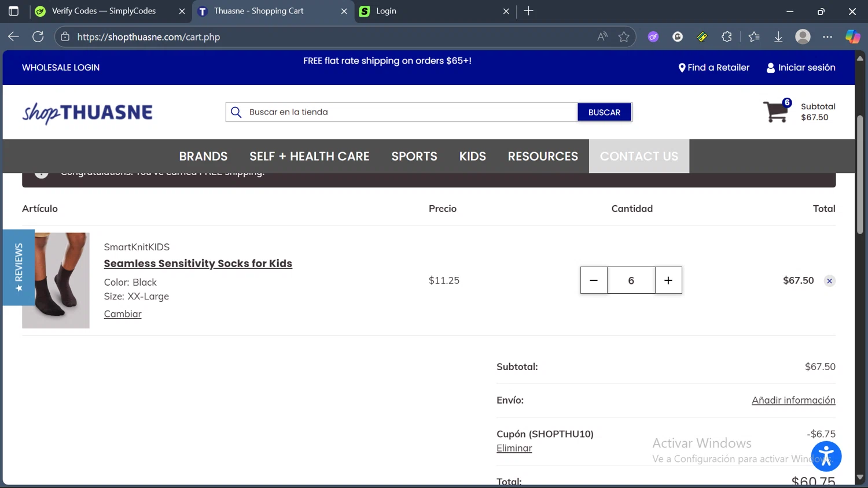Screen dimensions: 868x488
Task: Click the search magnifier icon
Action: coord(236,112)
